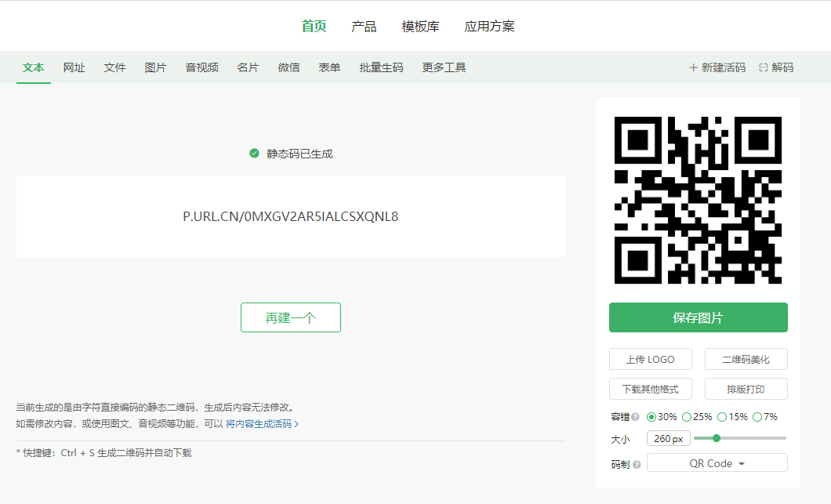Click the size slider handle
Image resolution: width=831 pixels, height=504 pixels.
tap(717, 438)
